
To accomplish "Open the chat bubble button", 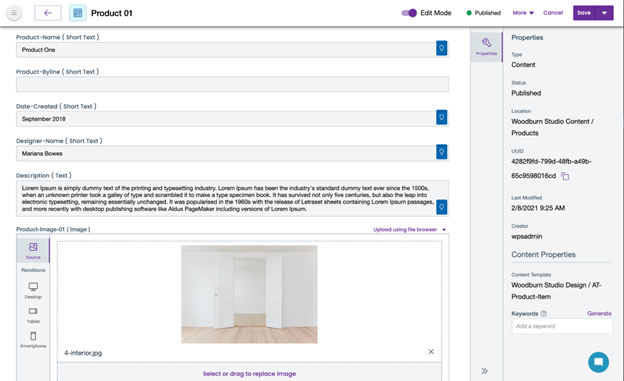I will coord(598,362).
